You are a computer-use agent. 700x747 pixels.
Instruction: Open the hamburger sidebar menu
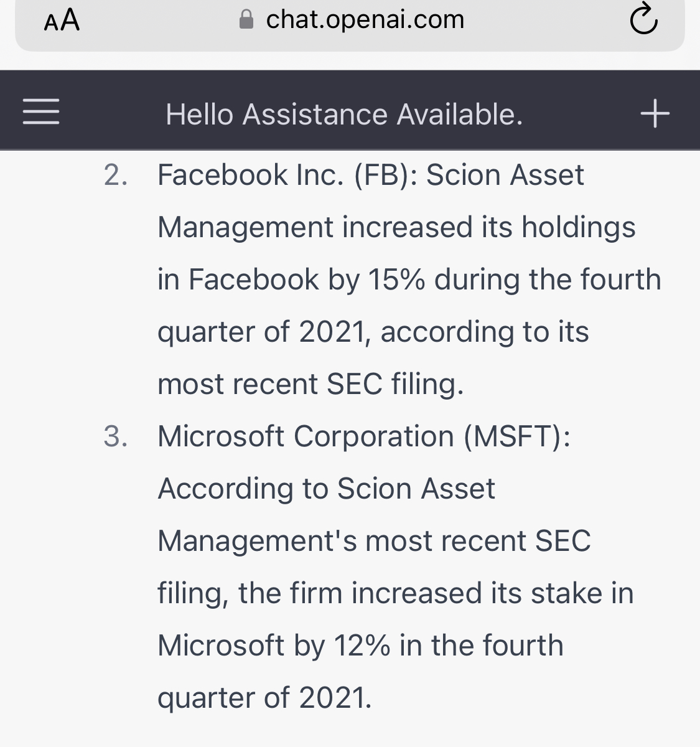(x=41, y=112)
